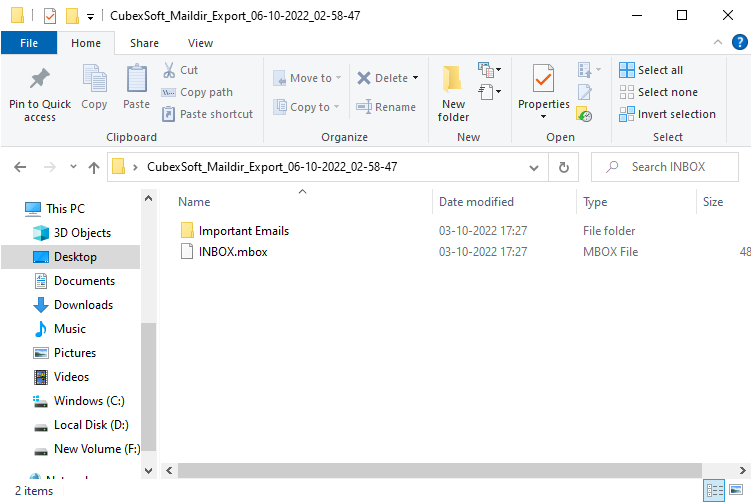Select This PC in navigation pane
The width and height of the screenshot is (752, 503).
click(55, 209)
